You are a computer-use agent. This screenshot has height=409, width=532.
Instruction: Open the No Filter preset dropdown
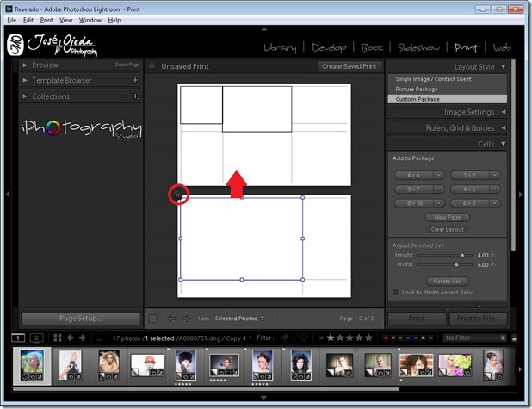click(x=474, y=338)
